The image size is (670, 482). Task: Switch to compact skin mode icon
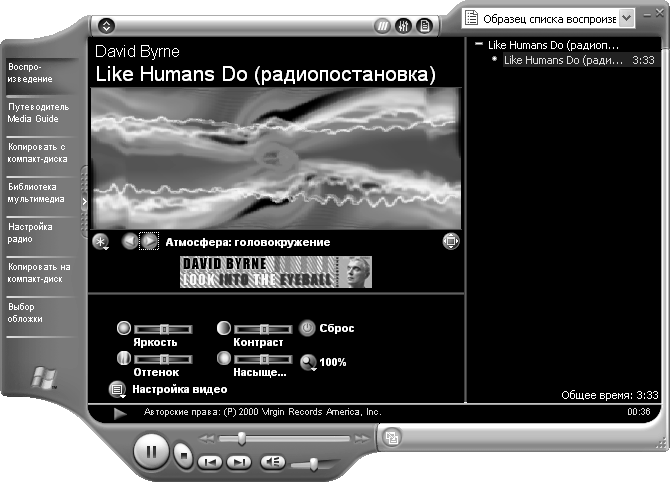[x=392, y=438]
